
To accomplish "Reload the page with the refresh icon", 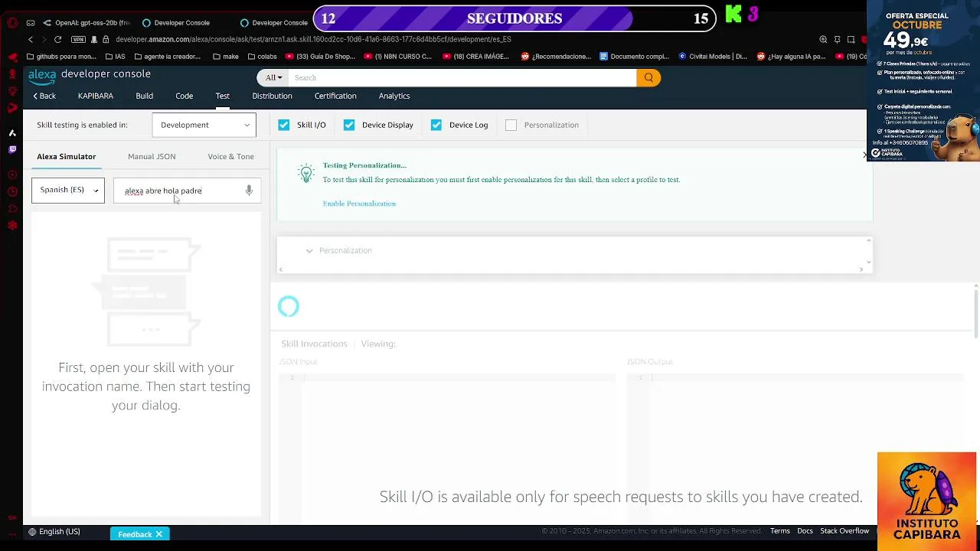I will [57, 39].
